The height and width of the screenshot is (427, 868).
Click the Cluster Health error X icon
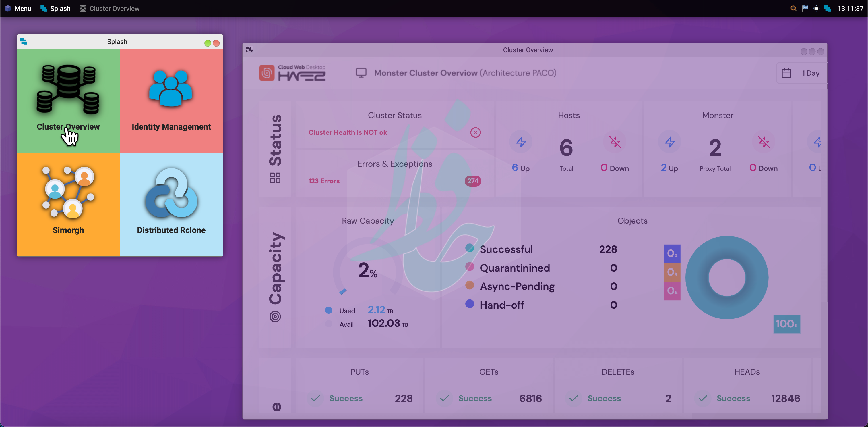point(475,132)
